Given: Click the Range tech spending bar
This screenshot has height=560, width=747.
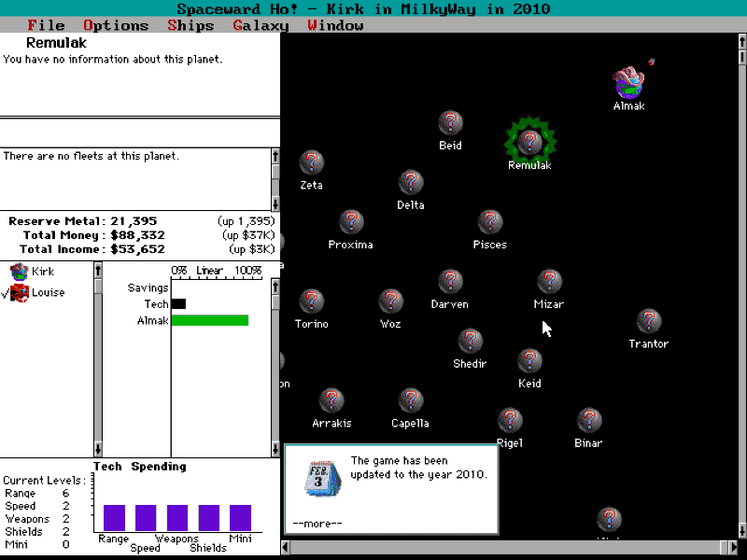Looking at the screenshot, I should [x=114, y=518].
